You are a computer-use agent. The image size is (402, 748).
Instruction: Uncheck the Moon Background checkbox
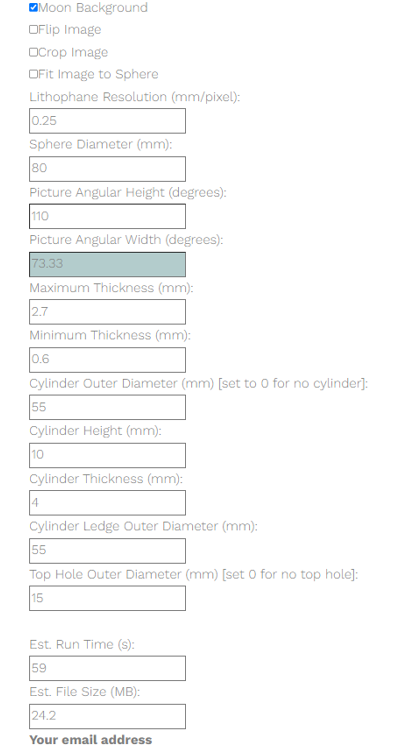coord(33,7)
